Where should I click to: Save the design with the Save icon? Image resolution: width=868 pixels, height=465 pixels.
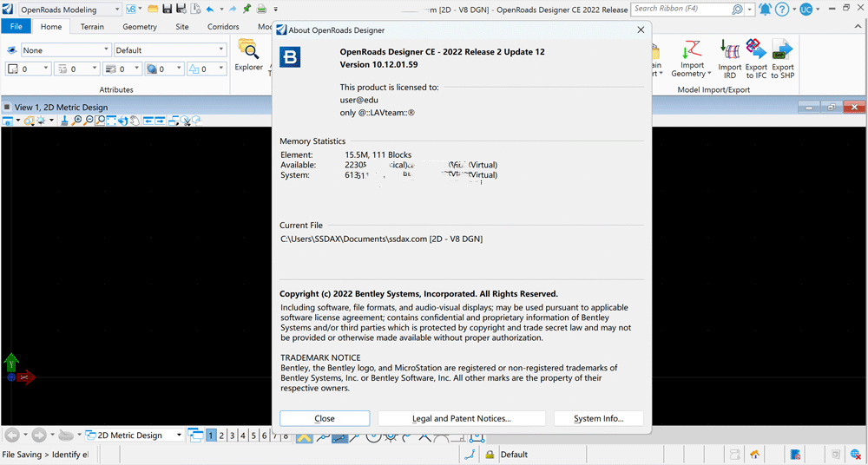167,9
